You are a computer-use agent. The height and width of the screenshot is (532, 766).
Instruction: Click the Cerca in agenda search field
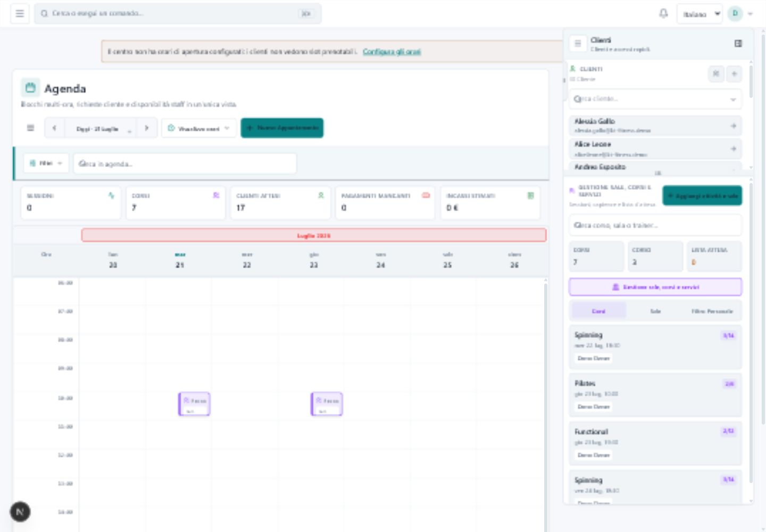185,163
